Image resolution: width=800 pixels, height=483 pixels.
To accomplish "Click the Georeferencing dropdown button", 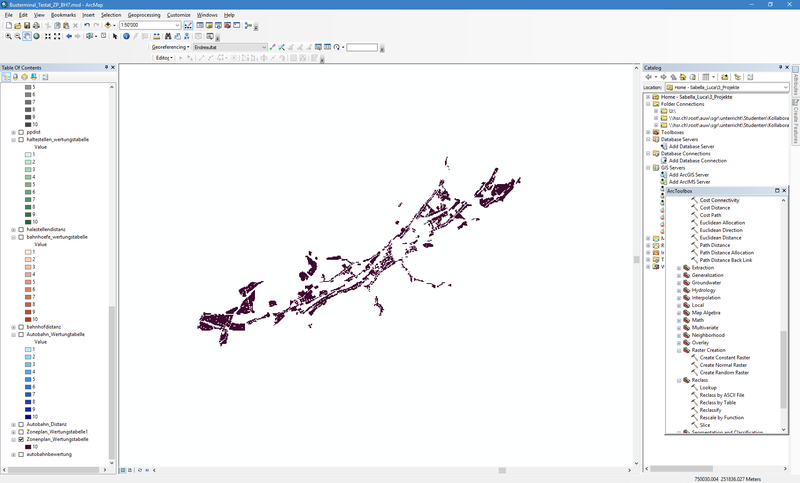I will 170,47.
